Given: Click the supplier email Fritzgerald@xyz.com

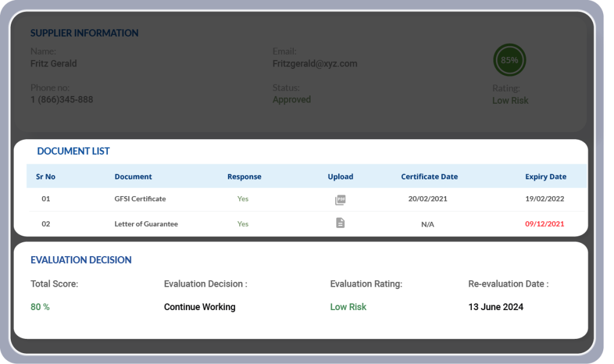Looking at the screenshot, I should 315,64.
